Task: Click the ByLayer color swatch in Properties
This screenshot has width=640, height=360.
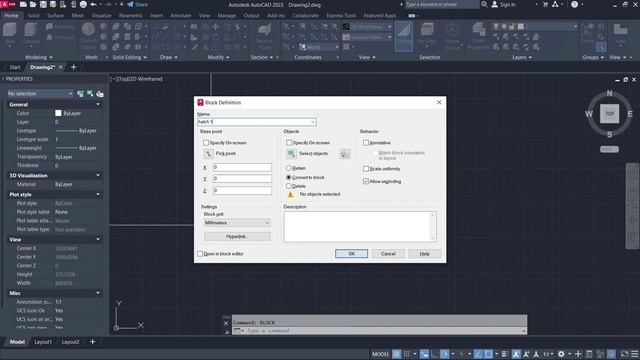Action: point(58,113)
